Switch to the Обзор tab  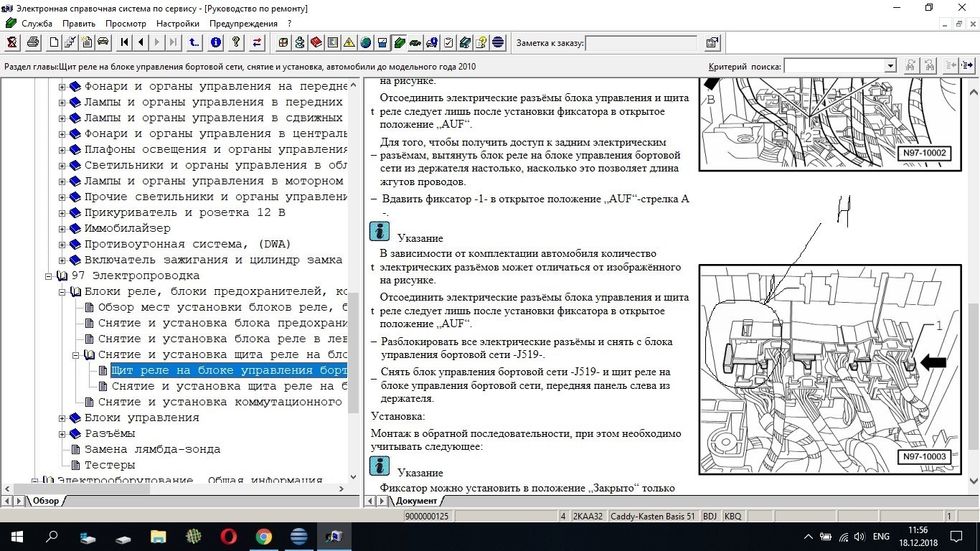46,501
